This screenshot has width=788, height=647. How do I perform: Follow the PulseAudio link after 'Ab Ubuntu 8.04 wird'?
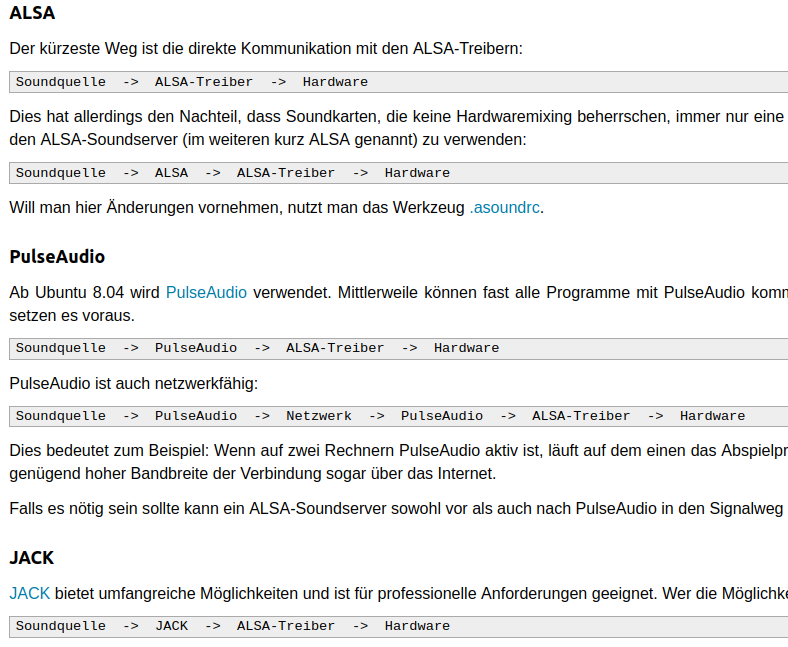(x=206, y=292)
